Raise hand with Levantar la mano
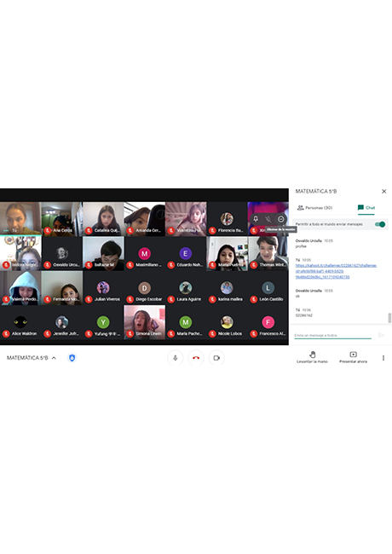Viewport: 392px width, 554px height. 312,357
